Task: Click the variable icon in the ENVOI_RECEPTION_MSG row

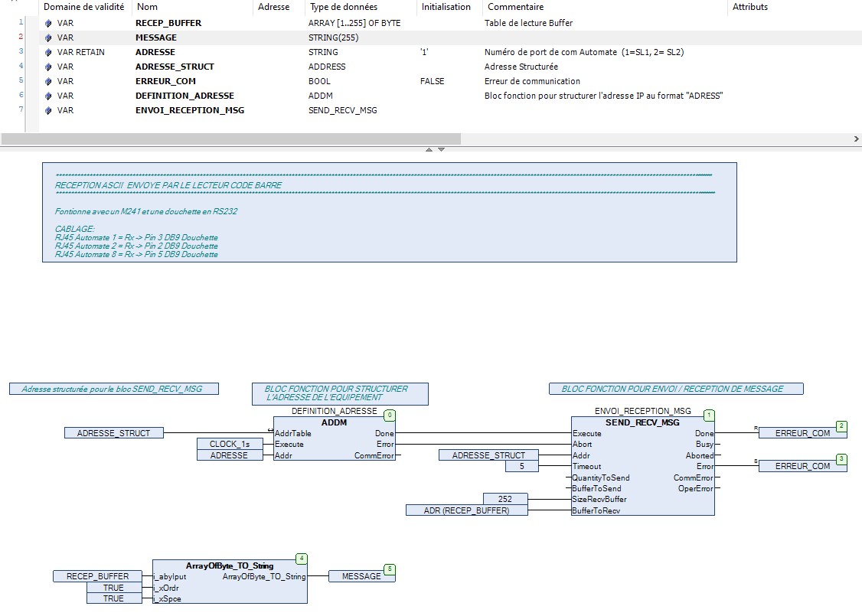Action: pyautogui.click(x=49, y=110)
